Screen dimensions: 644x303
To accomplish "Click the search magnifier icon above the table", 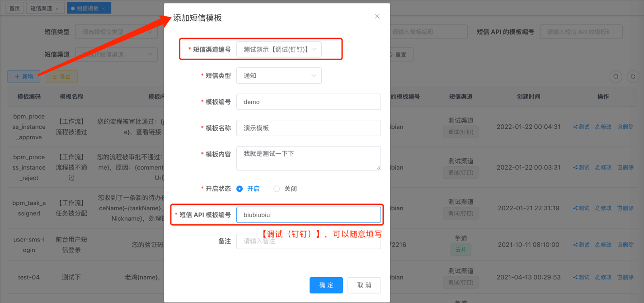I will 616,76.
